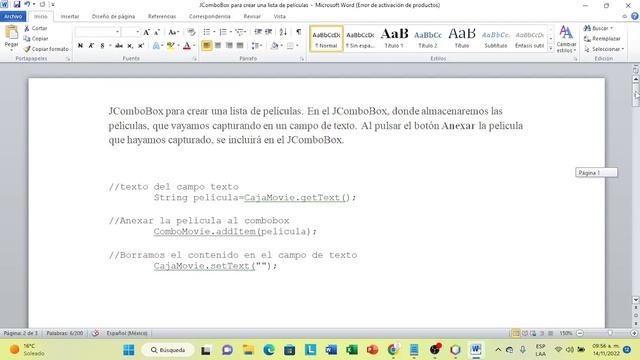640x360 pixels.
Task: Switch to the Insertar tab
Action: (x=70, y=16)
